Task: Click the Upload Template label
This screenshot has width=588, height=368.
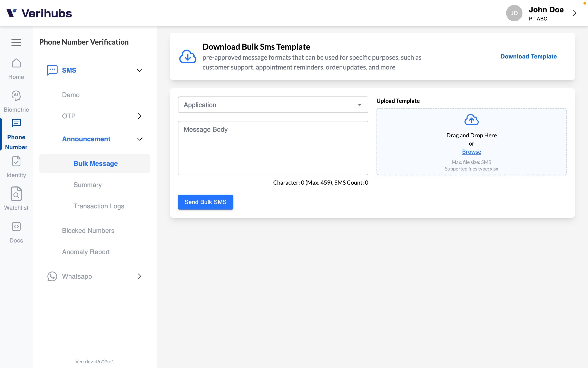Action: coord(398,101)
